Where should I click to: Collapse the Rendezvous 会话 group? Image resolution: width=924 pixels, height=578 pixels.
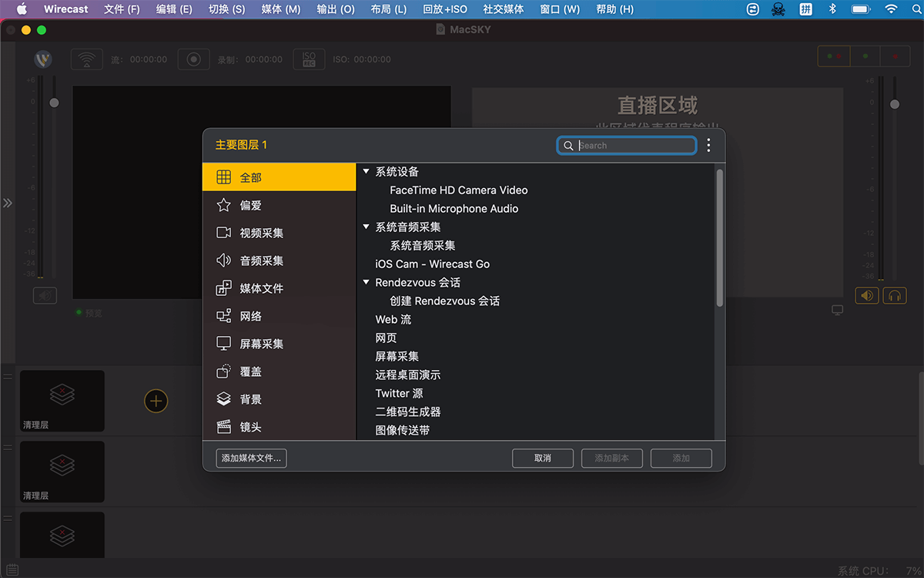[367, 282]
